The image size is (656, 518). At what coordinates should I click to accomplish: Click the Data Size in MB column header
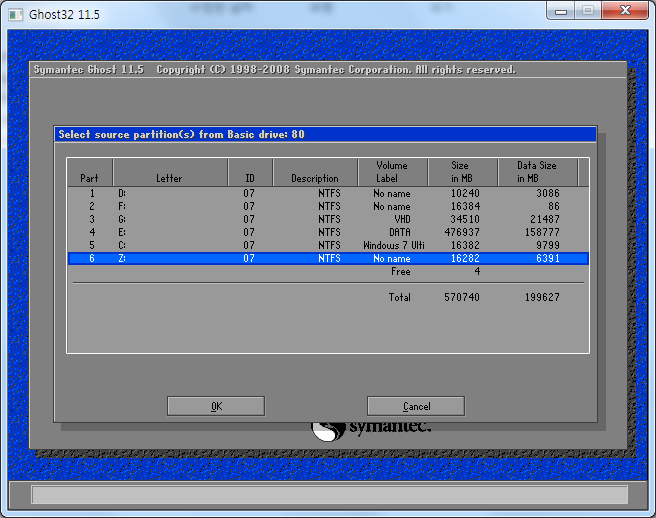point(538,172)
